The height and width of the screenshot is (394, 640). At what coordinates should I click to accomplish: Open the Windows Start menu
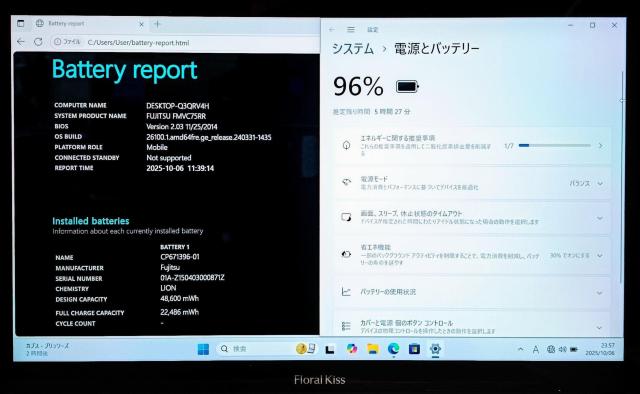(x=203, y=349)
